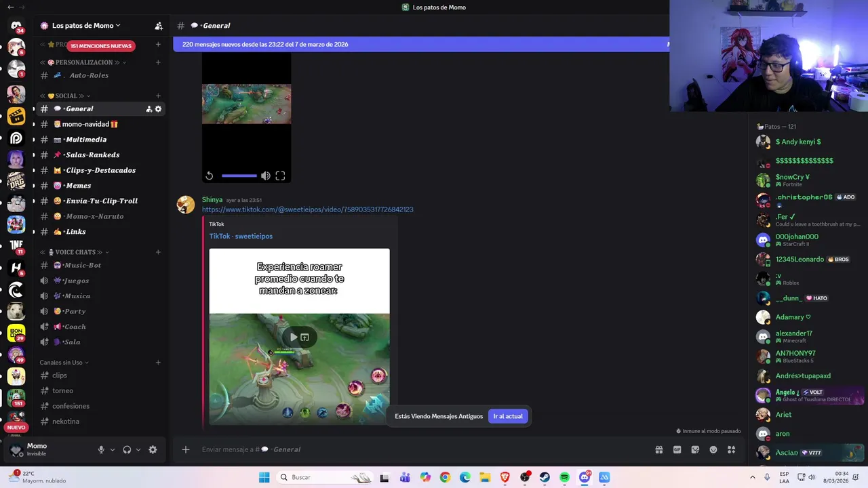
Task: Go back with the left arrow in title bar
Action: point(10,7)
